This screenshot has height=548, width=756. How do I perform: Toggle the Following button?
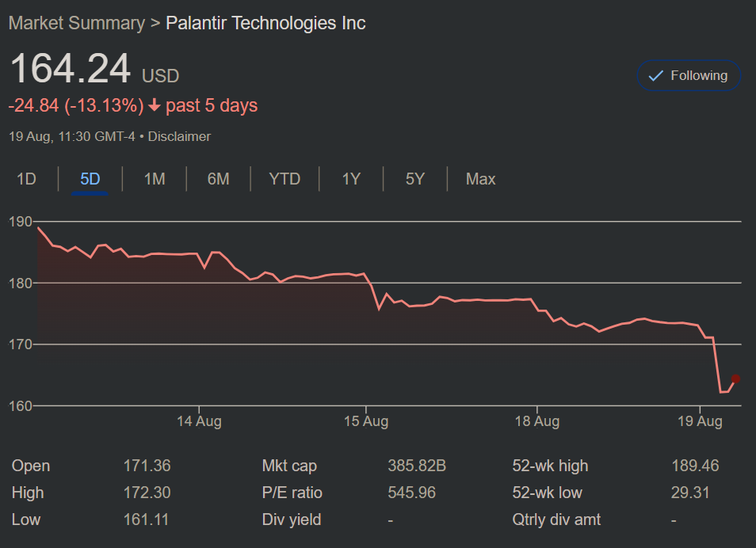(x=688, y=76)
